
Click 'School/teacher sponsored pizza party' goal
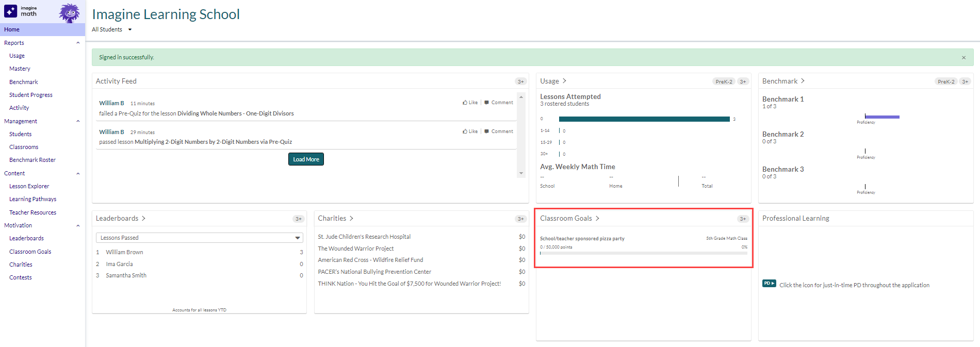(x=582, y=239)
